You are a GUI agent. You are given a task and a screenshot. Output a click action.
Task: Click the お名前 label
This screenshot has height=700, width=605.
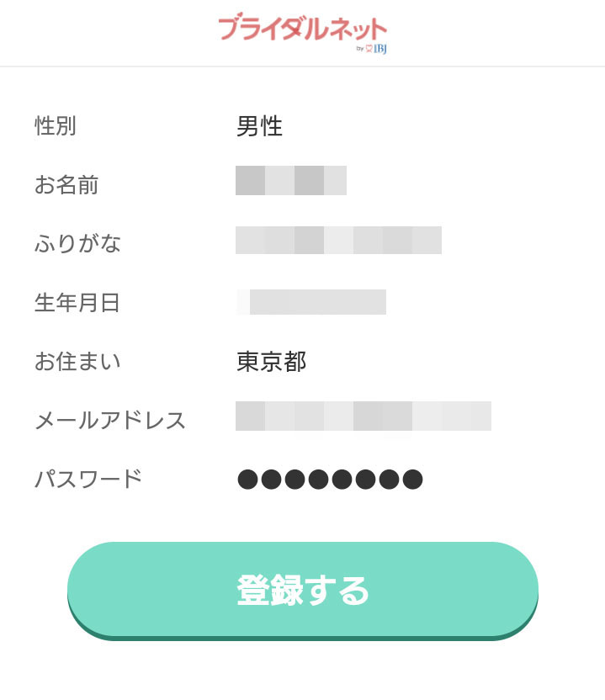pyautogui.click(x=66, y=185)
